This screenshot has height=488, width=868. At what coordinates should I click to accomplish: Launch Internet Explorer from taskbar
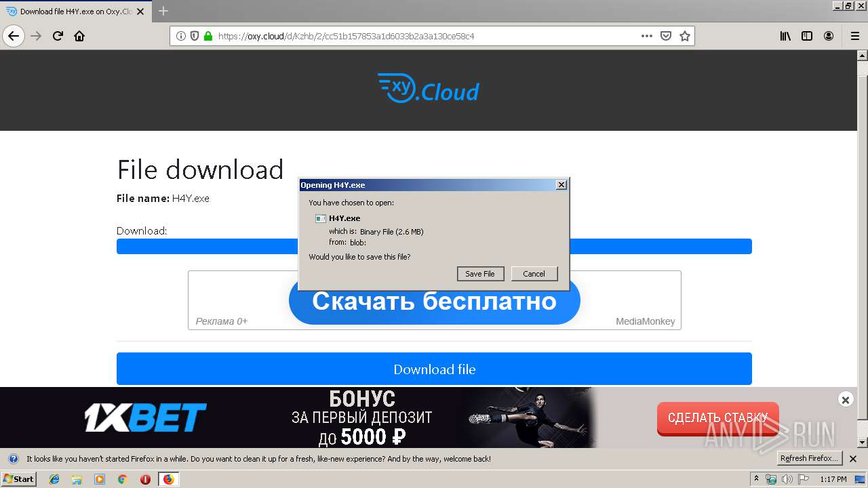click(54, 479)
